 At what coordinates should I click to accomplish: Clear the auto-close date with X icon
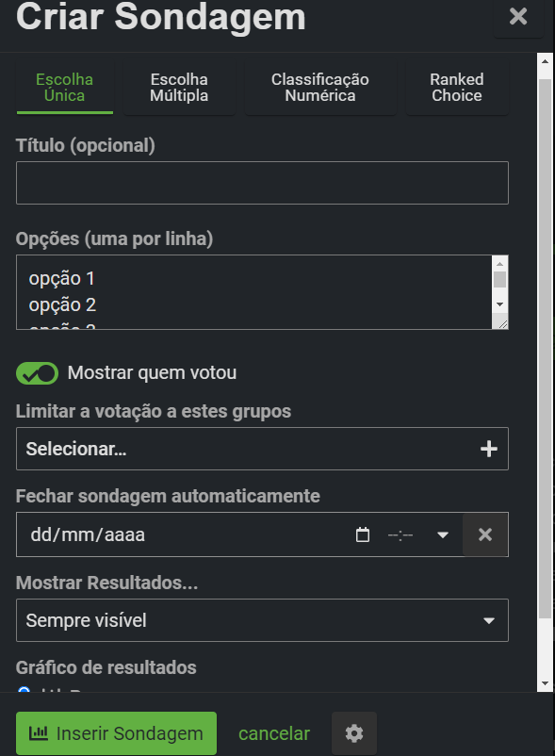click(x=485, y=534)
